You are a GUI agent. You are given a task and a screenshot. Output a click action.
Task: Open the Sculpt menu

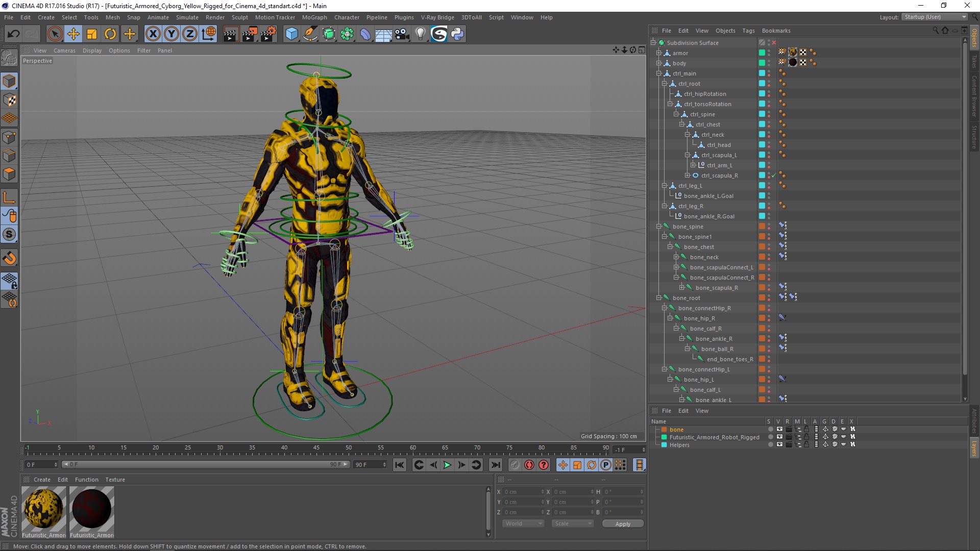click(x=239, y=17)
